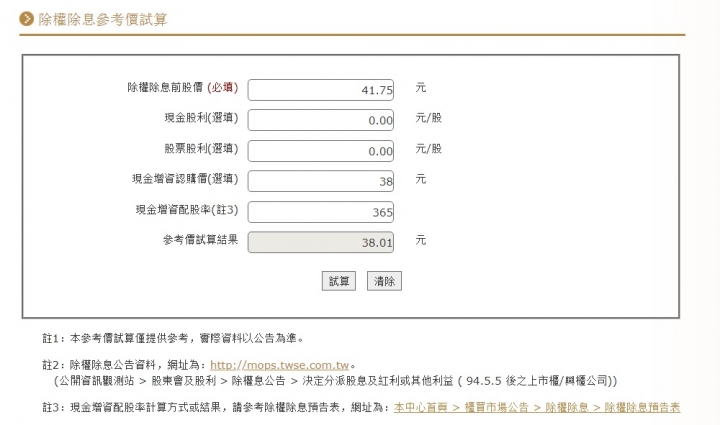Click the 參考價試算結果 label

[x=201, y=240]
